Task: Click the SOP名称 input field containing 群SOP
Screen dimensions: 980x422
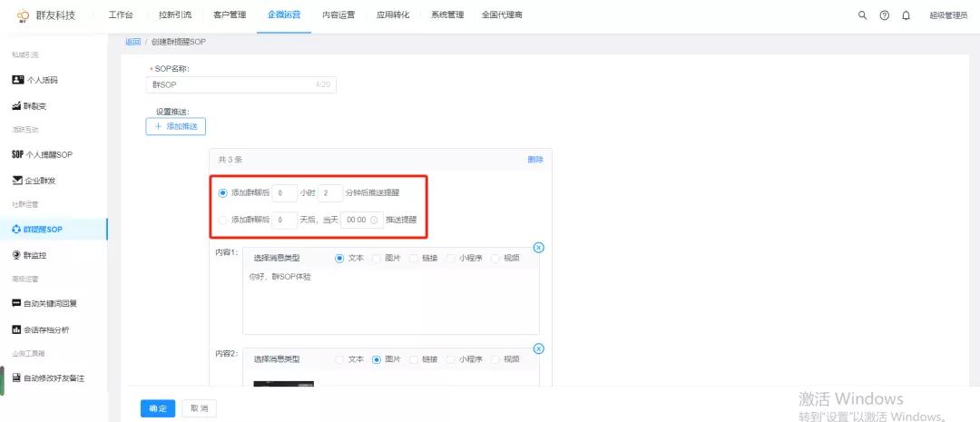Action: [240, 84]
